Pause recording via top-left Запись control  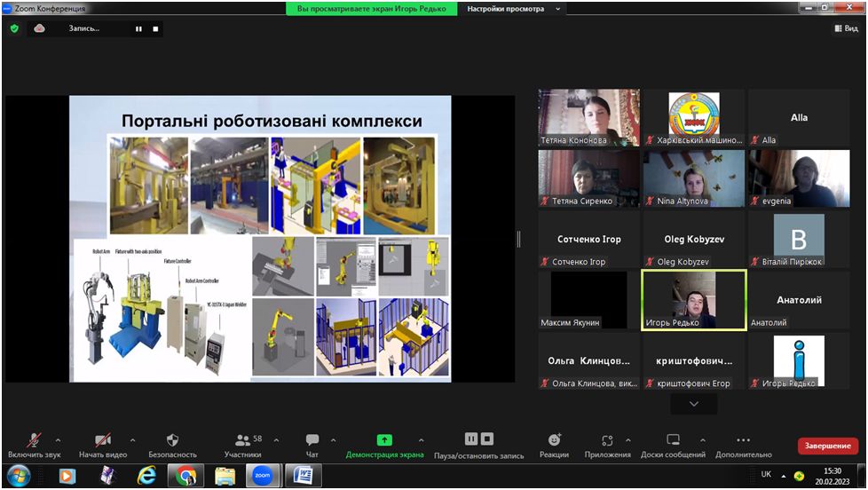138,28
